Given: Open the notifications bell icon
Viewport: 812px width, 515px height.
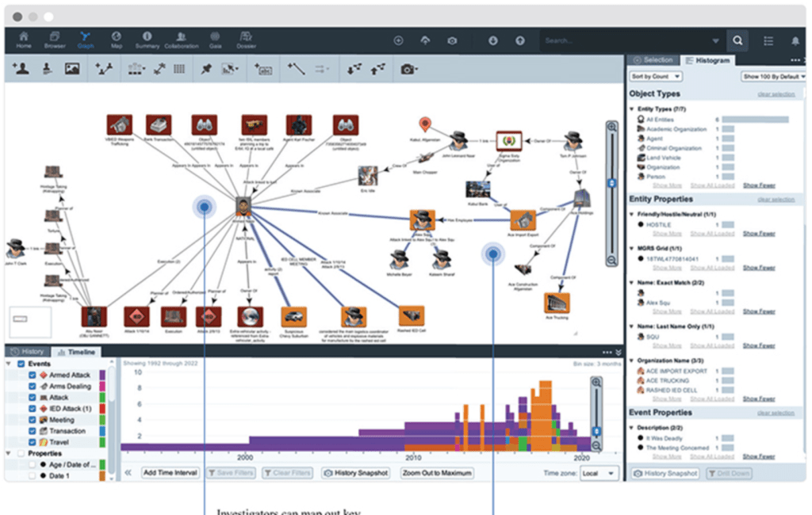Looking at the screenshot, I should point(795,41).
